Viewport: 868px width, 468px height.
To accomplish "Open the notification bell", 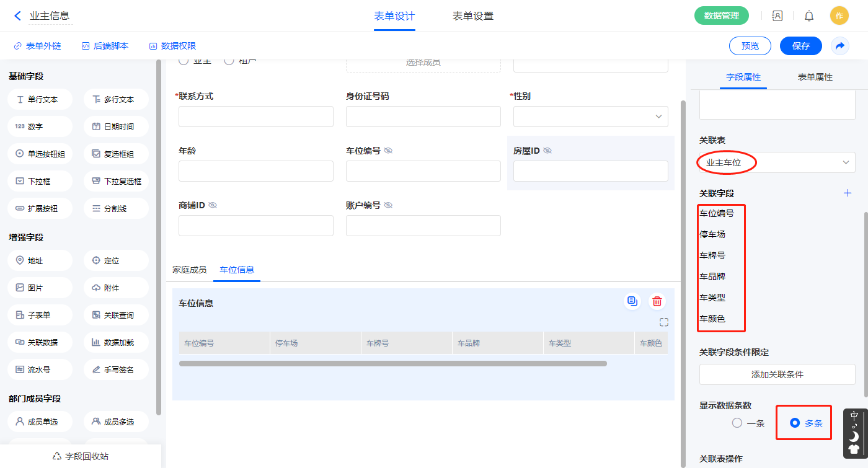I will [809, 16].
